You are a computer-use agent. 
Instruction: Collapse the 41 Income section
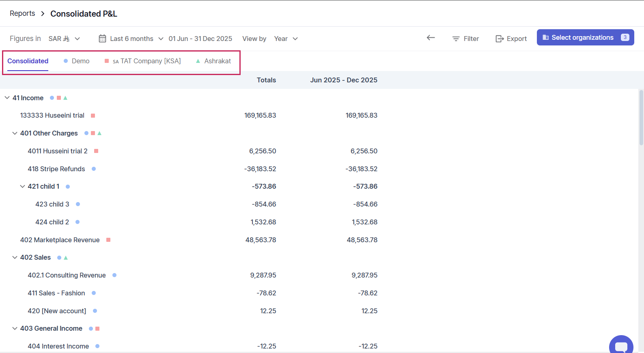pos(7,98)
